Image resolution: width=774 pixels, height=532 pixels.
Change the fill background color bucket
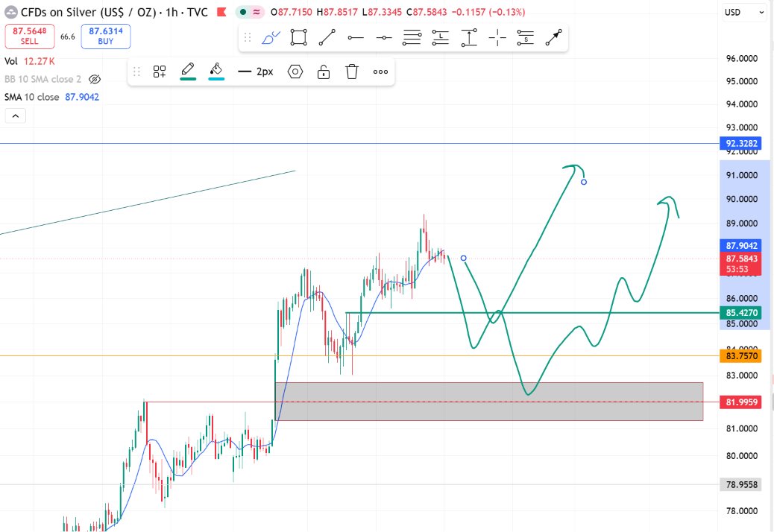pos(216,71)
